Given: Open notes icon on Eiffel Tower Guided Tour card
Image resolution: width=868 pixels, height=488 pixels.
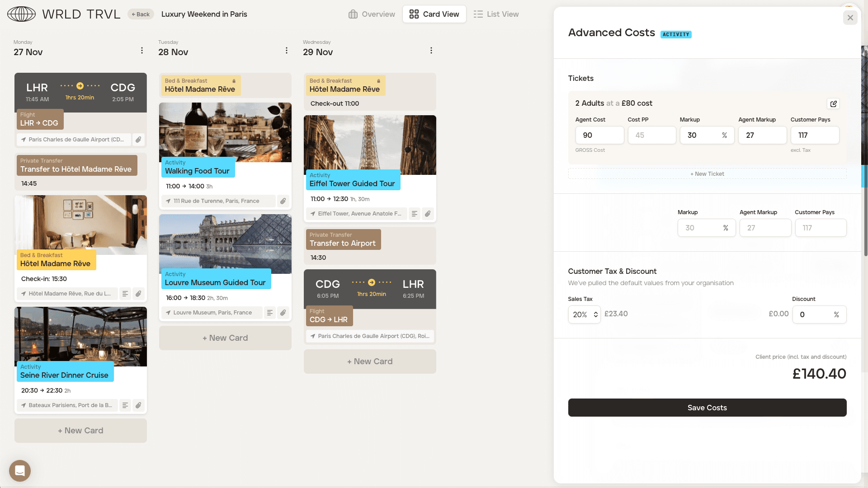Looking at the screenshot, I should pos(415,214).
